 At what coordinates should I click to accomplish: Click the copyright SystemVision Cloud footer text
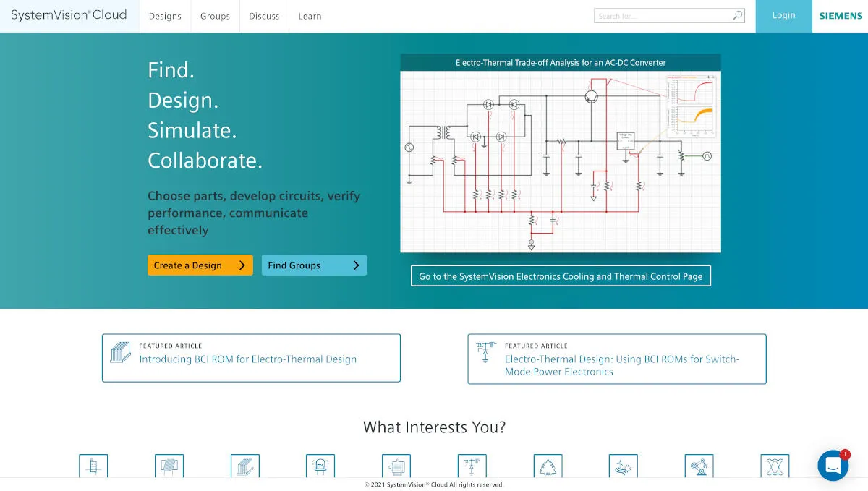434,484
